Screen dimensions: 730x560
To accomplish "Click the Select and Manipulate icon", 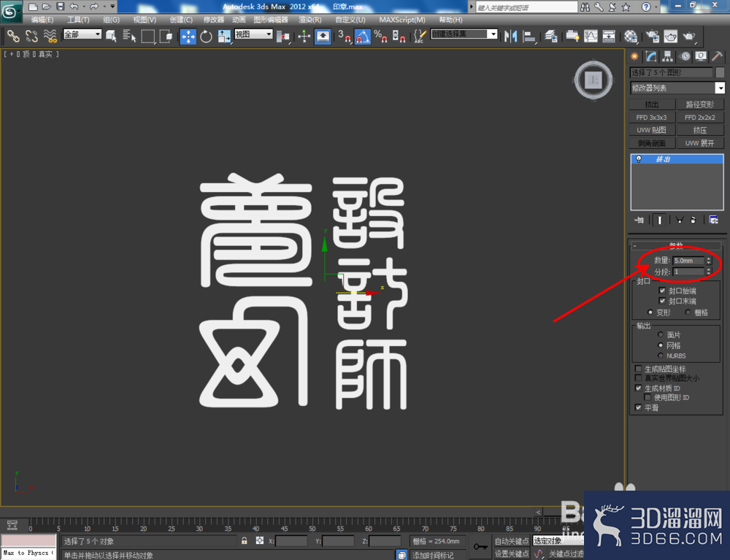I will [304, 37].
